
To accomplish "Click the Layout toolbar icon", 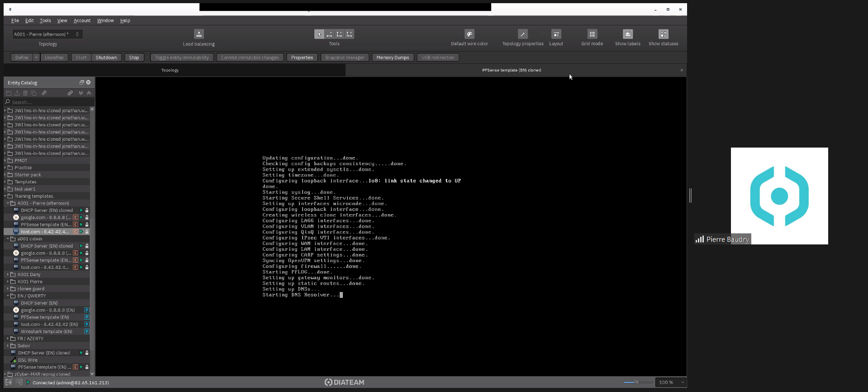I will click(556, 34).
